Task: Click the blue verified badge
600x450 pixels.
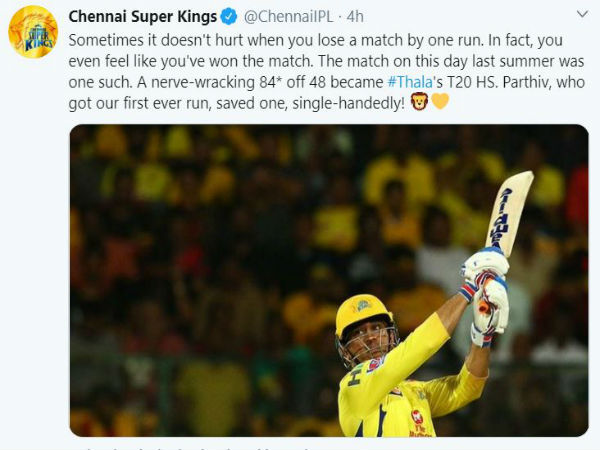Action: tap(229, 17)
